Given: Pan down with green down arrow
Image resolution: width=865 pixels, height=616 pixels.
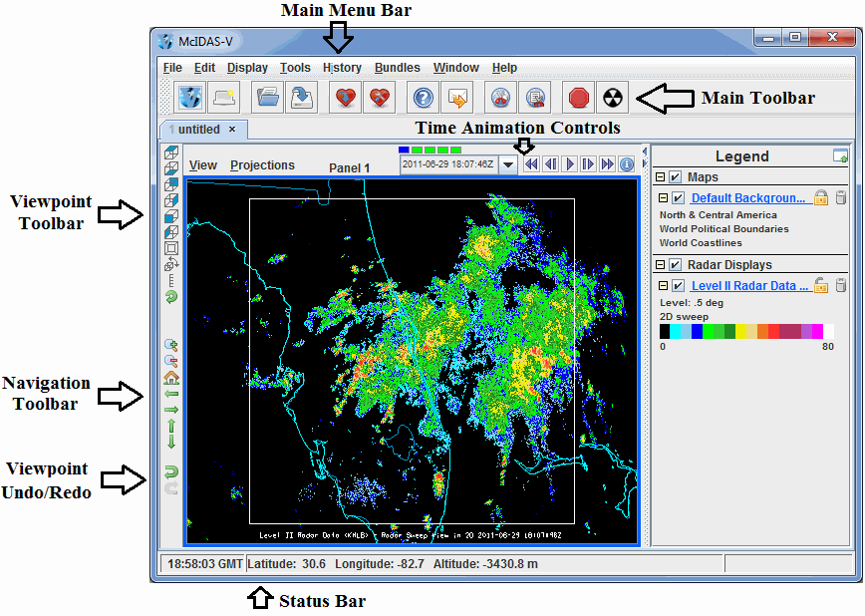Looking at the screenshot, I should point(171,442).
